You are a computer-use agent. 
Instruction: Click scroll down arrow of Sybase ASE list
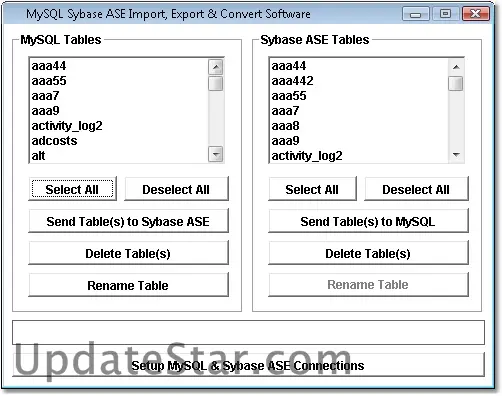pyautogui.click(x=456, y=154)
